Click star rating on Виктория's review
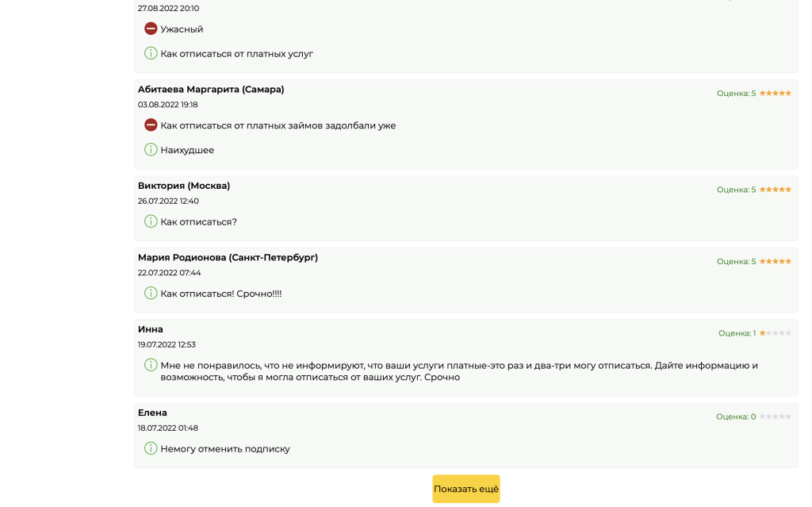This screenshot has width=812, height=507. point(775,190)
